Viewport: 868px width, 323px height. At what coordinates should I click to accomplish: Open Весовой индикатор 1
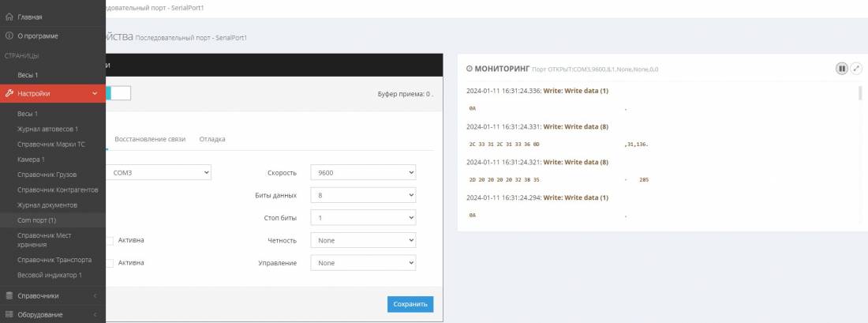pyautogui.click(x=50, y=275)
